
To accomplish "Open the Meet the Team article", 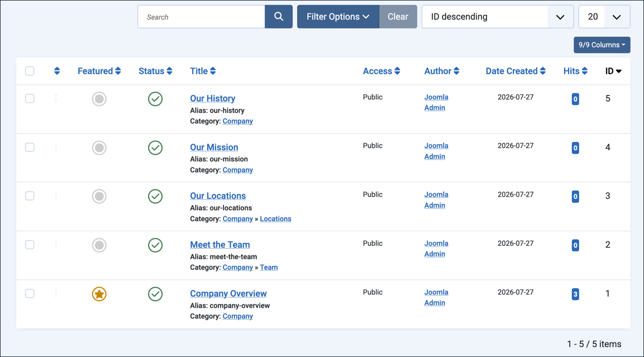I will 220,245.
